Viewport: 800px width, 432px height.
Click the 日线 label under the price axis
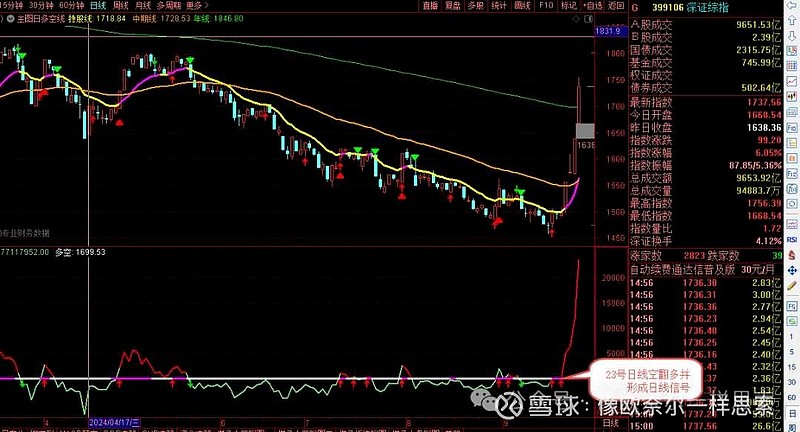point(610,423)
